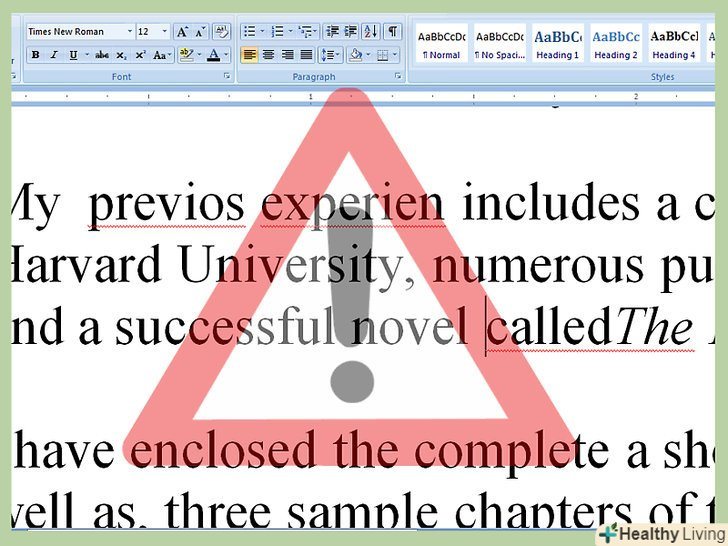Open highlight color dropdown arrow

tap(199, 55)
